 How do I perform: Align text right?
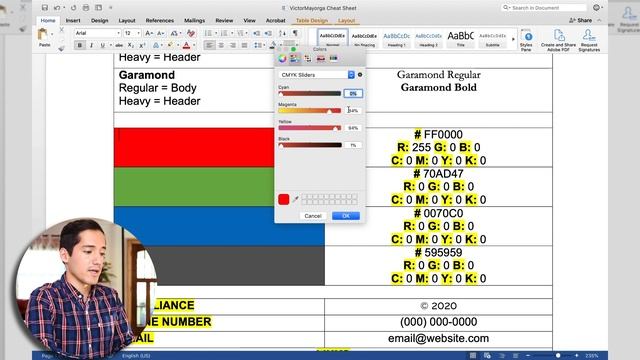(x=233, y=45)
